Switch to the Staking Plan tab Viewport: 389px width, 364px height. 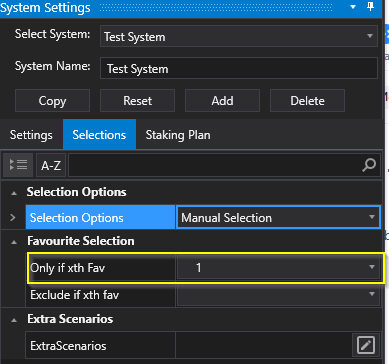pyautogui.click(x=178, y=135)
